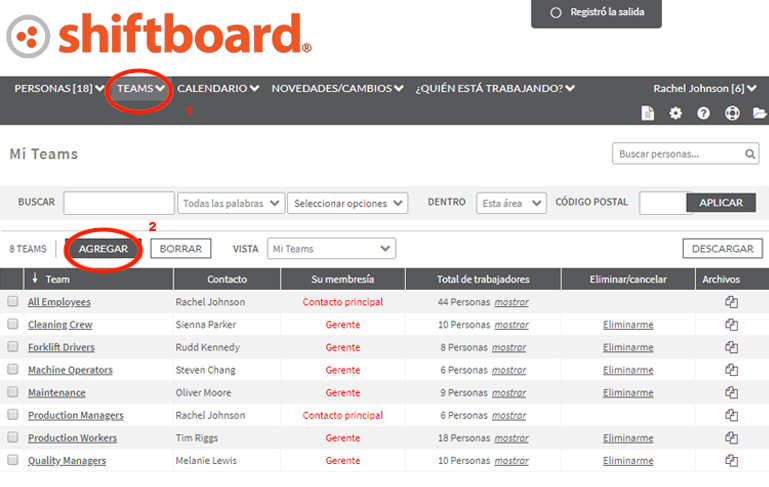Click the Contacto column header

[x=227, y=279]
